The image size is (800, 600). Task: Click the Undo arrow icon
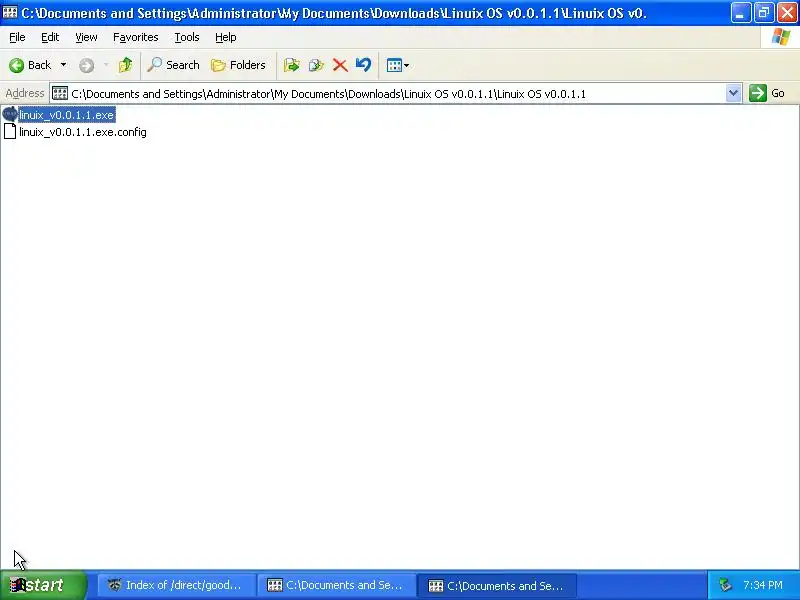pyautogui.click(x=363, y=65)
